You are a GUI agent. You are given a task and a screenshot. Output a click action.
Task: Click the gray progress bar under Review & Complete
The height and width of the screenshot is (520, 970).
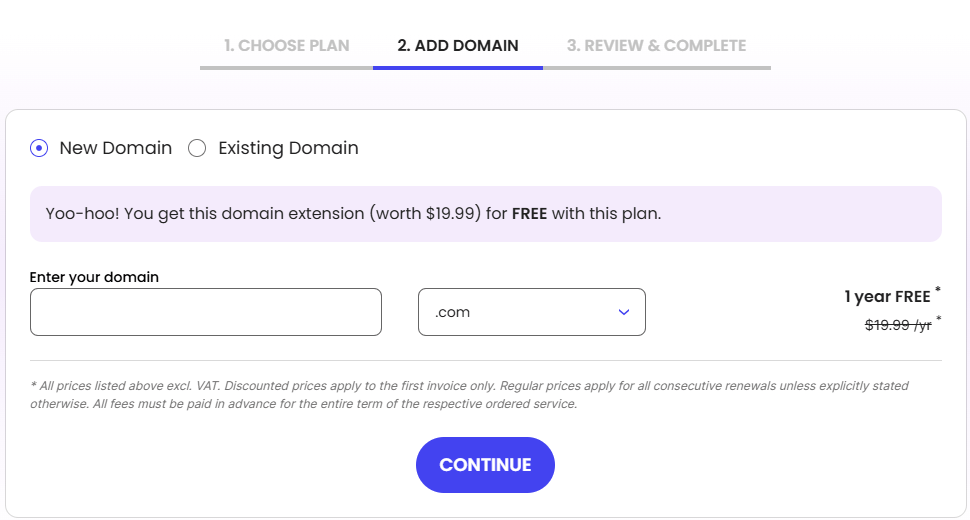tap(656, 67)
